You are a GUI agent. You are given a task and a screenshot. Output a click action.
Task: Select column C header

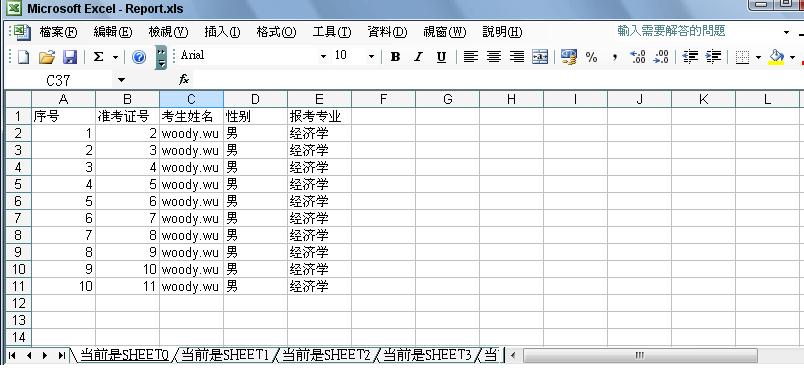[191, 99]
